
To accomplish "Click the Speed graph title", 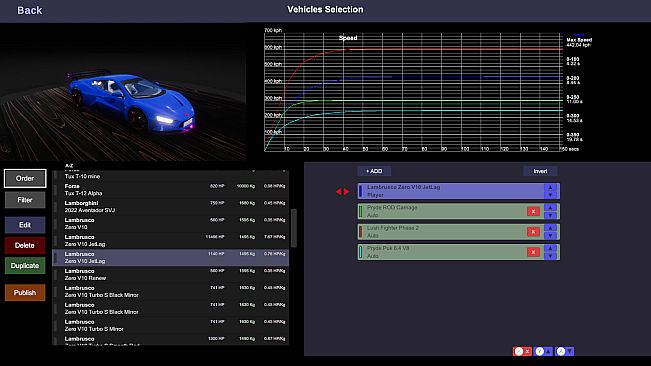I will pos(348,38).
